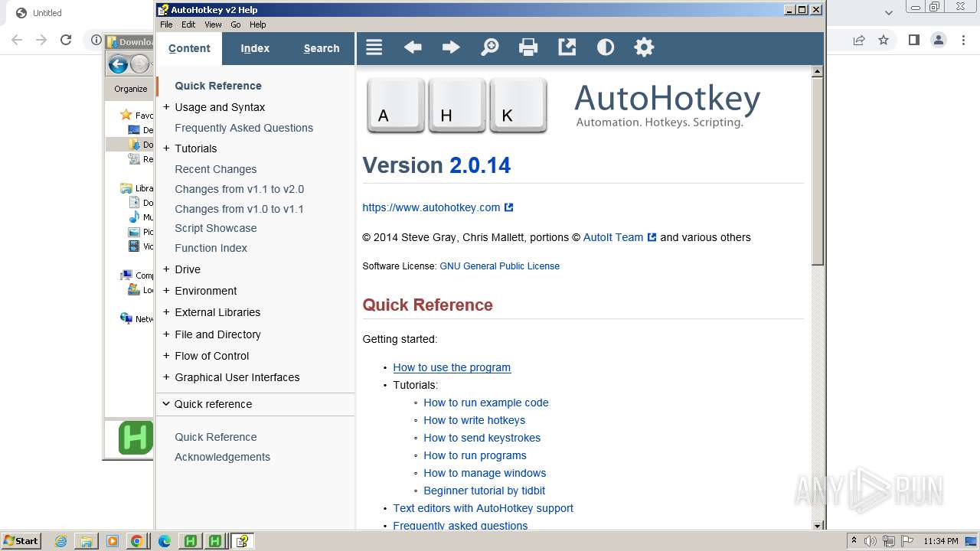Go forward using the right arrow icon

tap(451, 47)
